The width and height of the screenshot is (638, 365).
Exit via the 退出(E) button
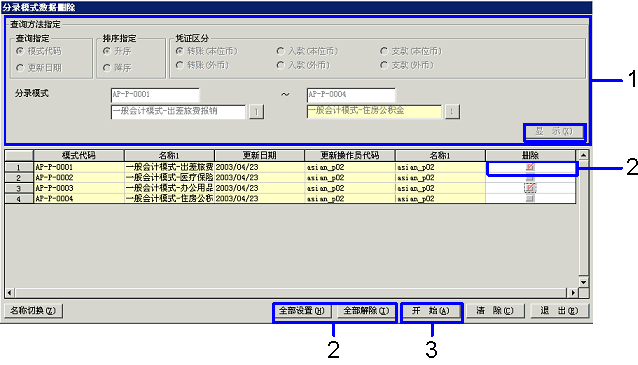point(559,311)
